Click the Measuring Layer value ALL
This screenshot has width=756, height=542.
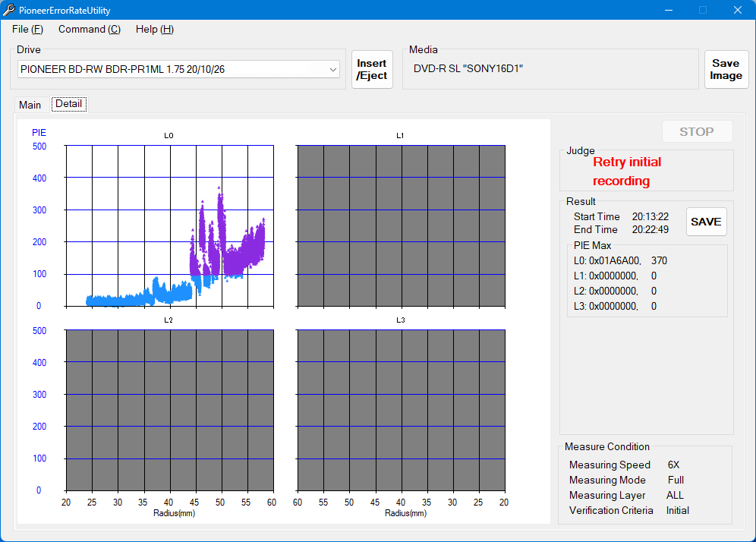pyautogui.click(x=675, y=495)
